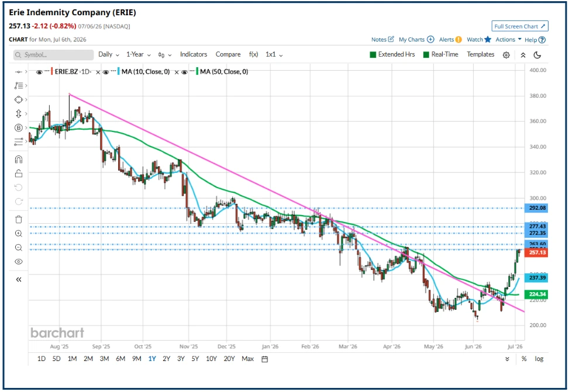Click the ERIE.BZ red color marker
Screen dimensions: 569x392
52,71
